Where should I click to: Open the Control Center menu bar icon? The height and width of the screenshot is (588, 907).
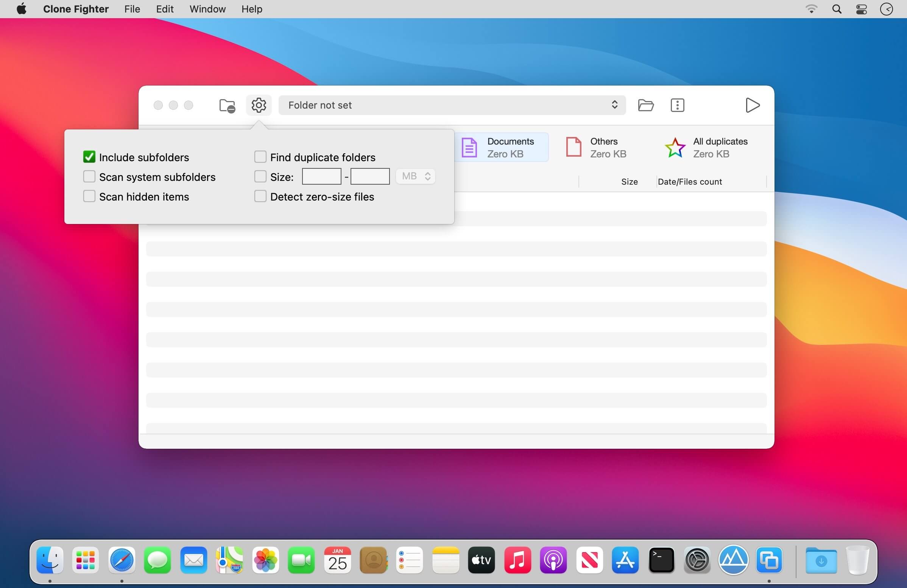click(x=861, y=9)
